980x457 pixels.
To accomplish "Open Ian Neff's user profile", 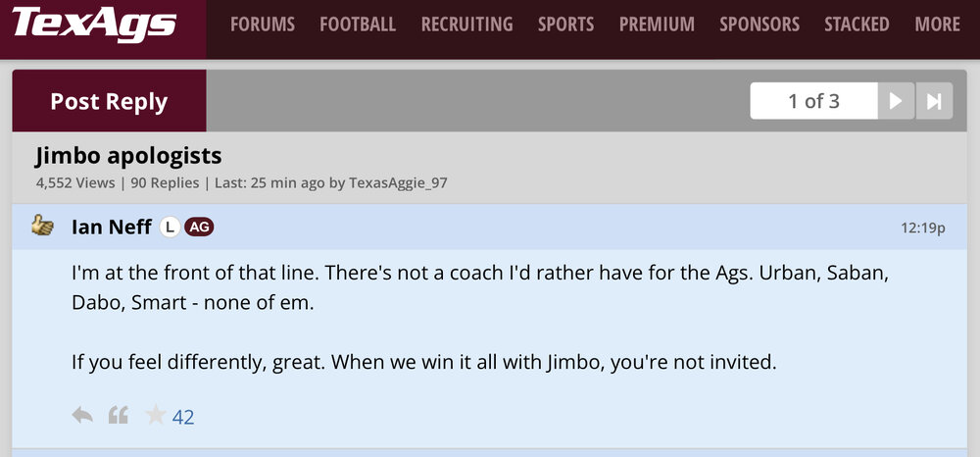I will pyautogui.click(x=111, y=227).
